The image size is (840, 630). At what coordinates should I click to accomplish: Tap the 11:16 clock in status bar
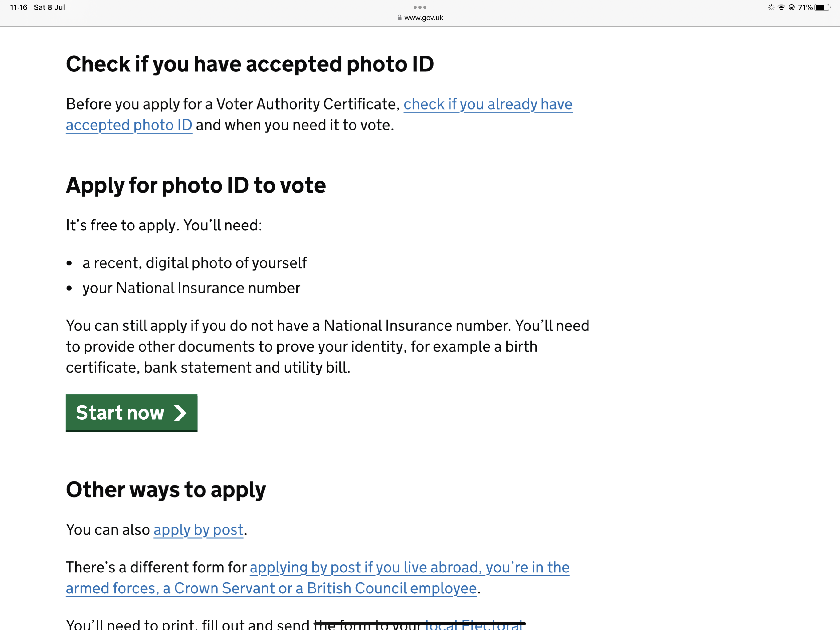point(19,7)
